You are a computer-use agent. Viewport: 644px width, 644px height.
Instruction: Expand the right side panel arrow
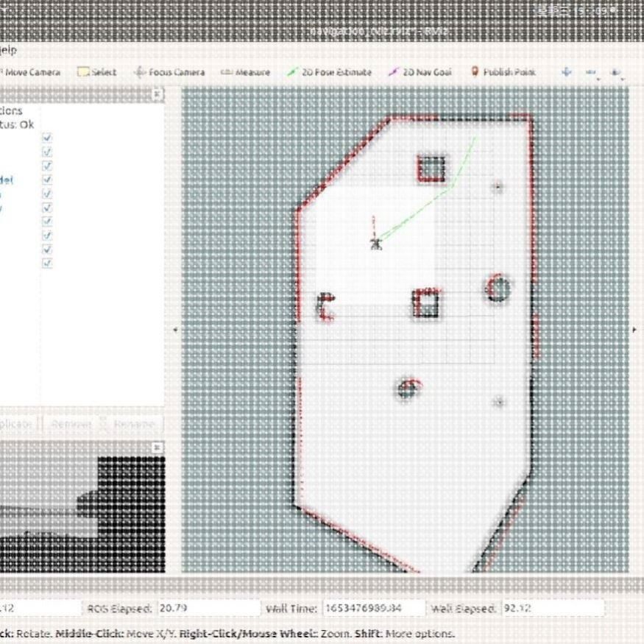tap(634, 330)
